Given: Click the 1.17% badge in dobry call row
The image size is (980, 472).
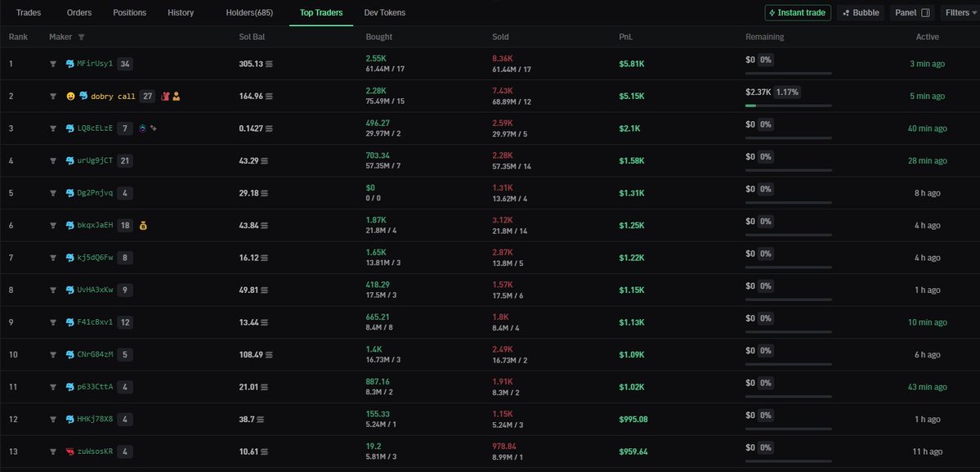Looking at the screenshot, I should [788, 92].
